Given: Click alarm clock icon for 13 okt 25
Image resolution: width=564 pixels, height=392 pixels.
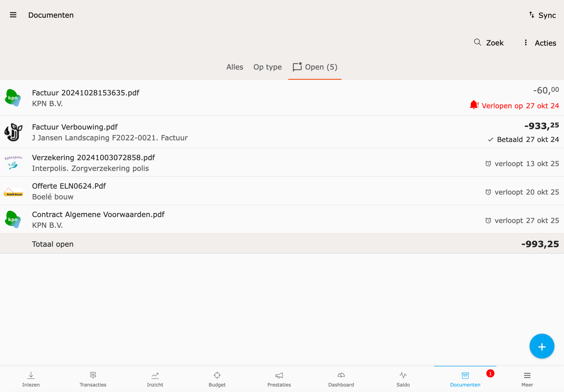Looking at the screenshot, I should [488, 164].
